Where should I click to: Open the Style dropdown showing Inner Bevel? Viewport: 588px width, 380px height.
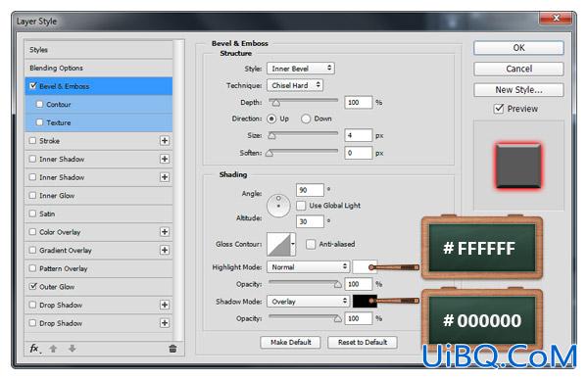[301, 69]
